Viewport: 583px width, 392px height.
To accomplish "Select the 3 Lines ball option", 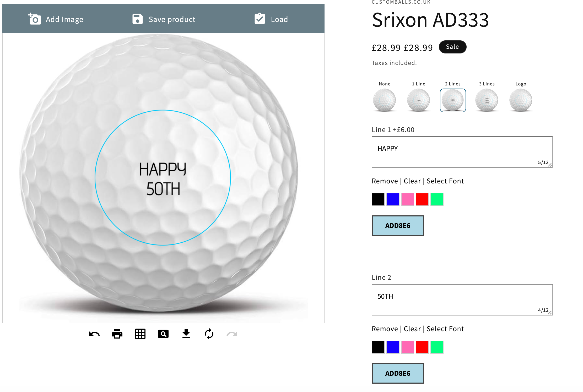I will point(487,100).
